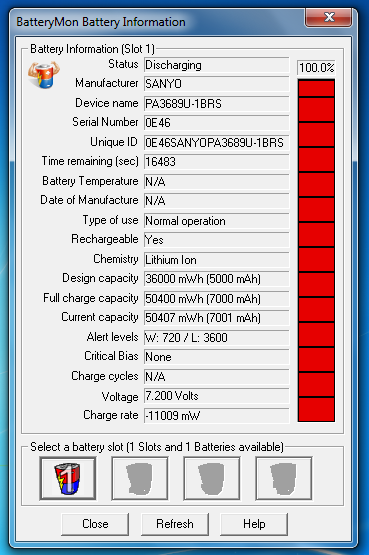Click the Charge cycles N/A field

(x=217, y=377)
